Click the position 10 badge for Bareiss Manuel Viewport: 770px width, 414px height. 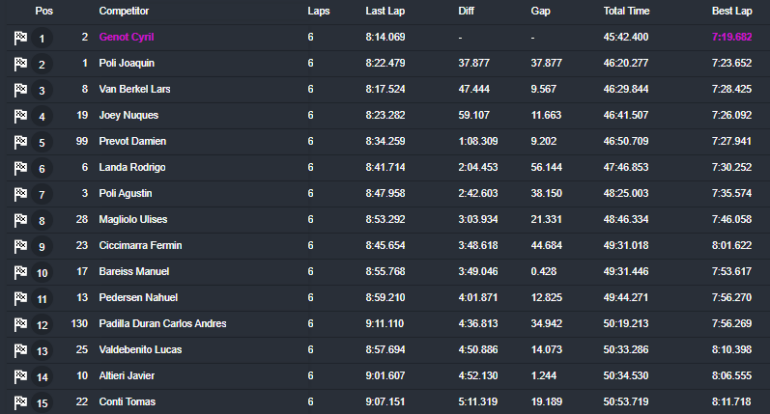click(42, 273)
